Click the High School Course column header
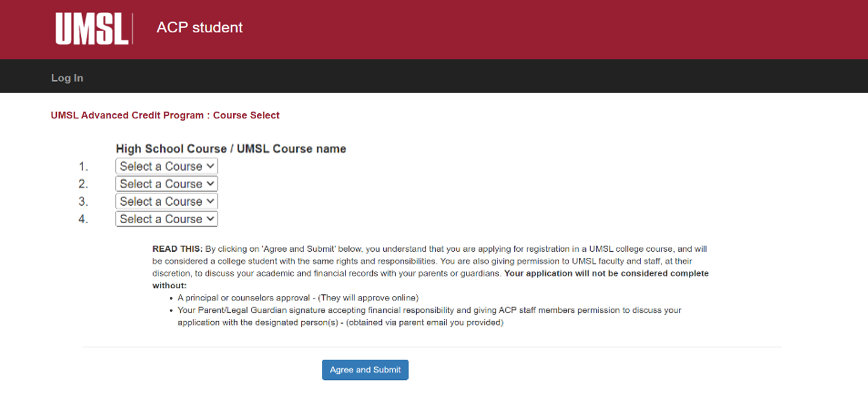The image size is (868, 393). click(231, 148)
